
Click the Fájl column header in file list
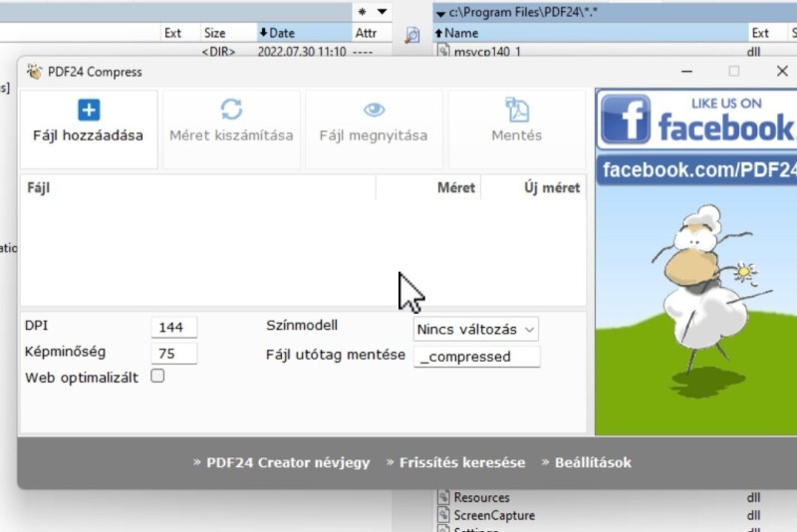(197, 187)
